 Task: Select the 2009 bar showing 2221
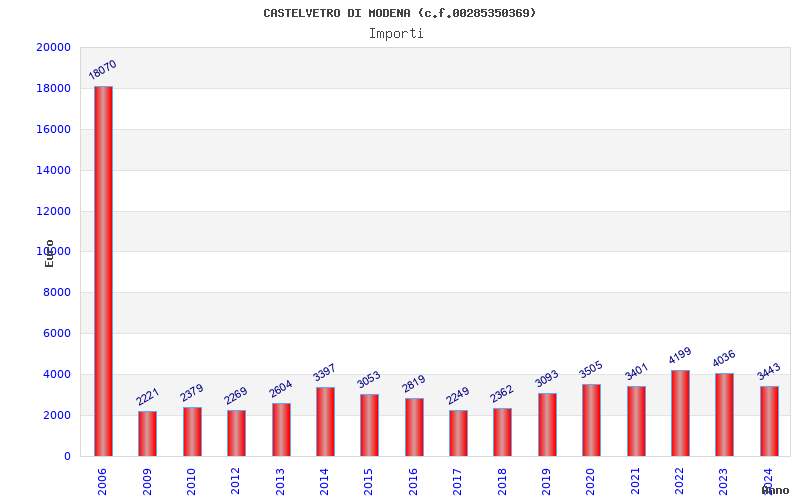tap(147, 434)
